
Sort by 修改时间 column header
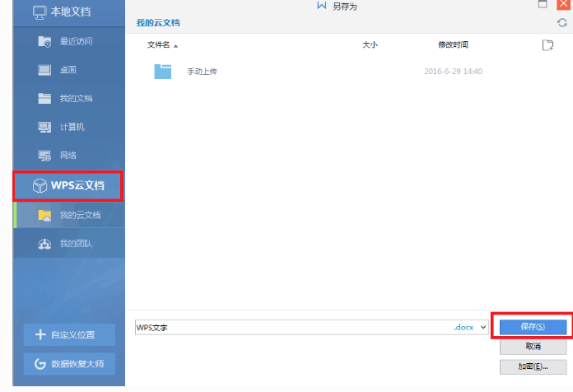[453, 45]
